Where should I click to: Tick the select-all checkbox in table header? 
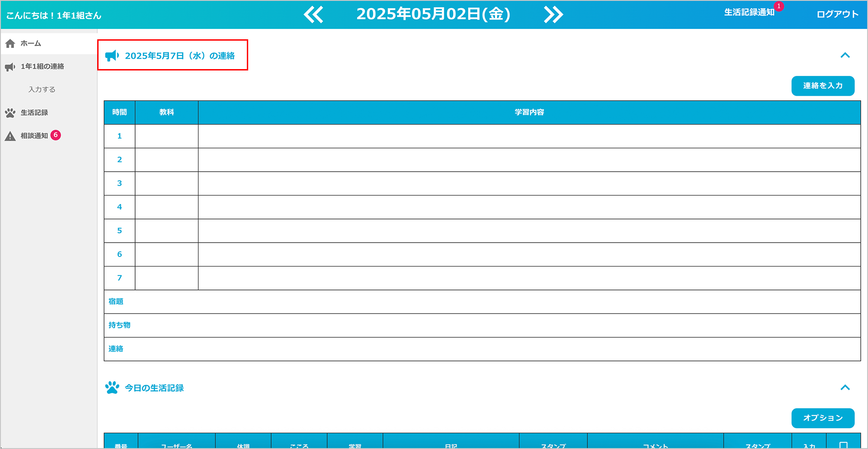(x=843, y=445)
